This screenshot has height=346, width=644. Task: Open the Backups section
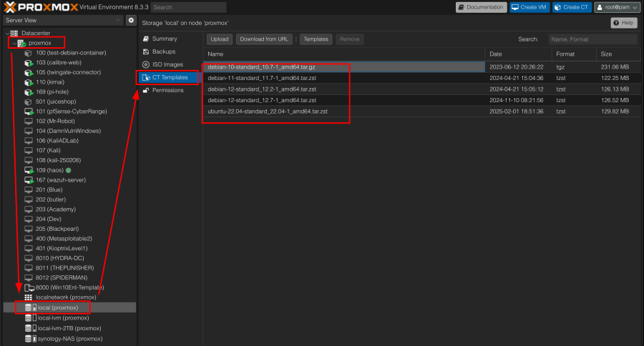click(x=164, y=51)
